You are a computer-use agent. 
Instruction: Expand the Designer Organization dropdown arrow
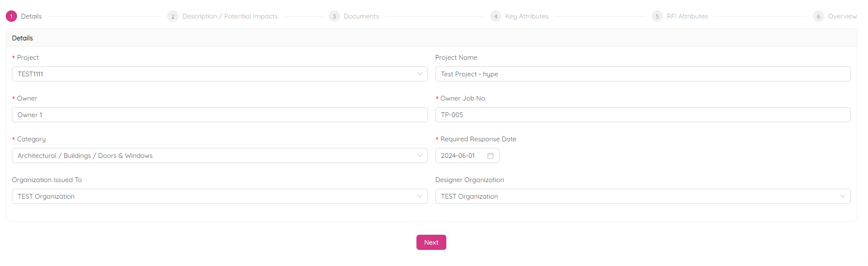coord(843,196)
